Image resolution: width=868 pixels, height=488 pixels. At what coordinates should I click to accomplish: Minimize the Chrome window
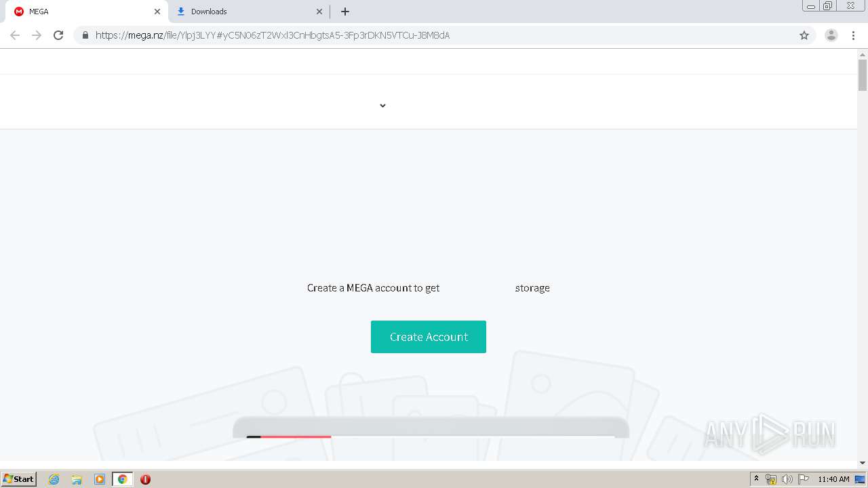pyautogui.click(x=811, y=6)
